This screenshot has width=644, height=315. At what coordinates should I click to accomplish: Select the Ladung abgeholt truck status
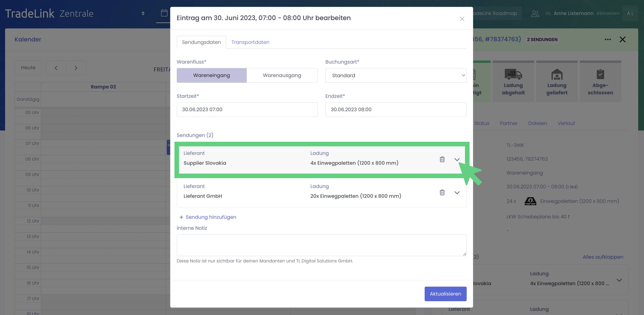click(513, 82)
